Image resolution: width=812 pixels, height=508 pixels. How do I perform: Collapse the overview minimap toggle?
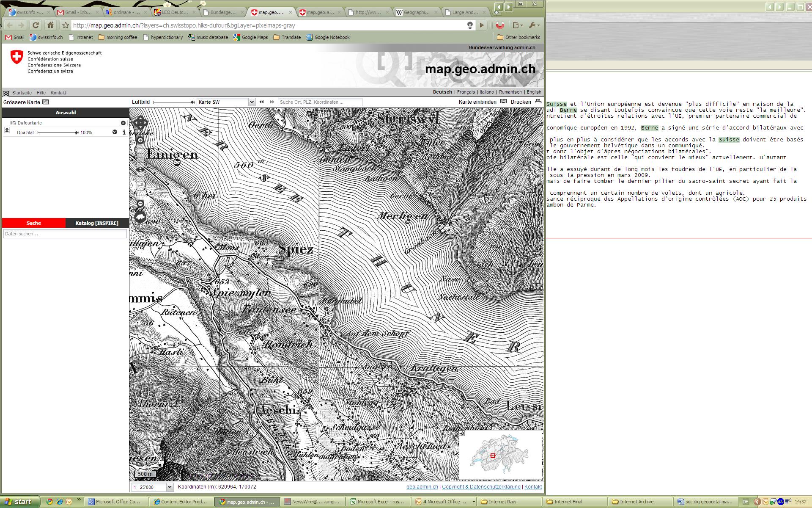tap(461, 433)
